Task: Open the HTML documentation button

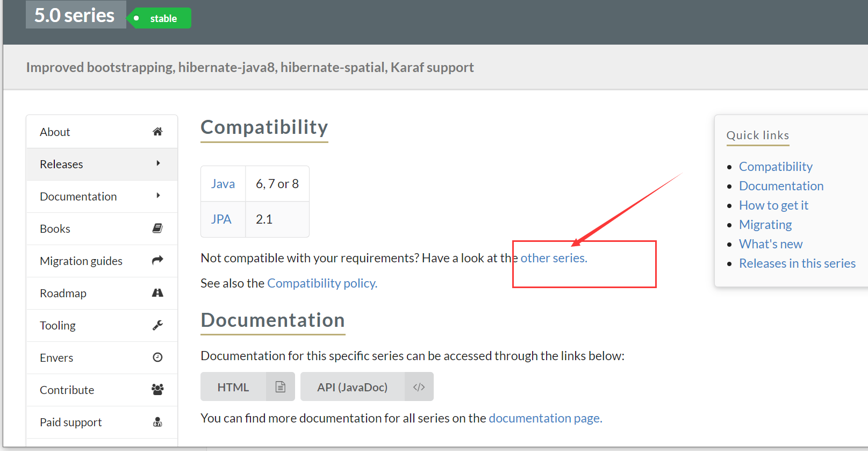Action: pyautogui.click(x=248, y=387)
